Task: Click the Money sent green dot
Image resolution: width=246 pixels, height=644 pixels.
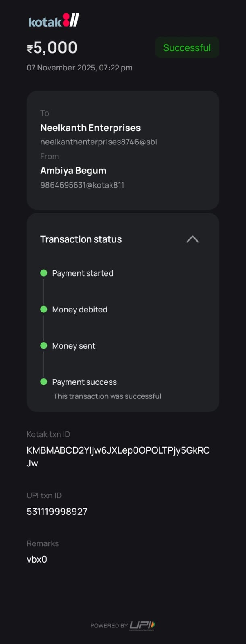Action: (x=44, y=345)
